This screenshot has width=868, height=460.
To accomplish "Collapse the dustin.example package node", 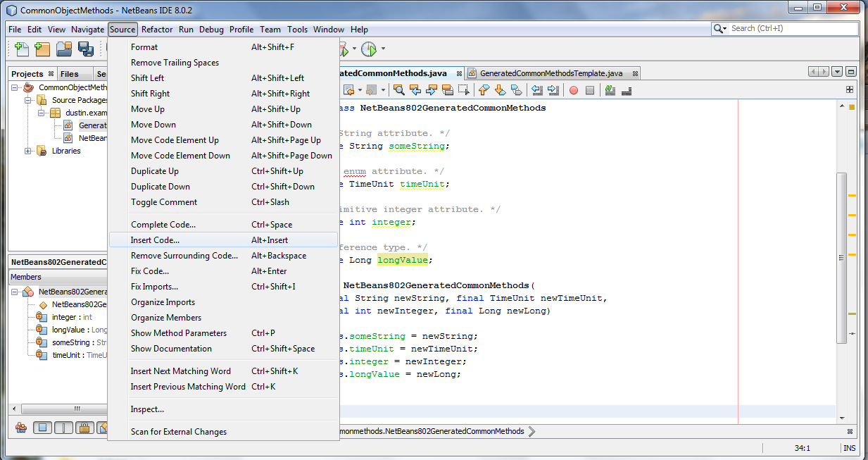I will 41,113.
